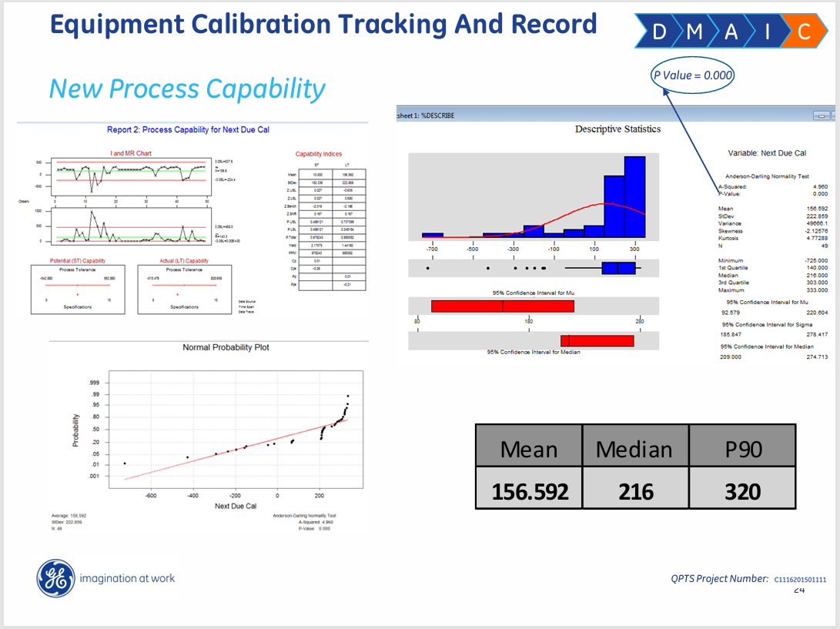Select the 'Mean' header cell in summary table
The width and height of the screenshot is (840, 629).
pos(529,446)
